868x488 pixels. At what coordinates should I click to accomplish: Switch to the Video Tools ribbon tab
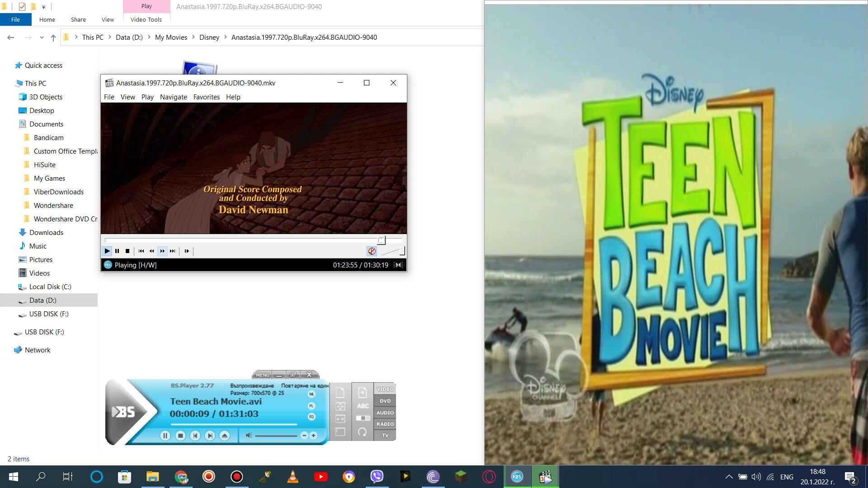[x=146, y=19]
